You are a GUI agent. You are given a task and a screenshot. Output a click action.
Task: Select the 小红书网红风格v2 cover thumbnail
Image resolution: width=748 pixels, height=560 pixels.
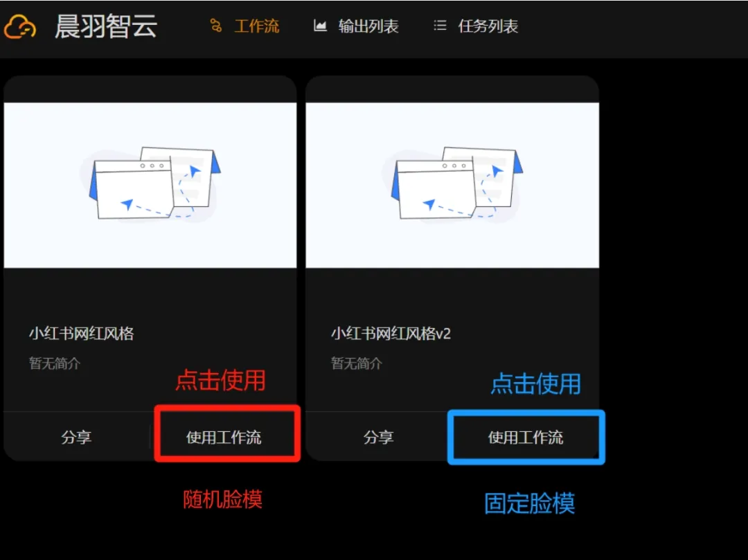(x=452, y=186)
